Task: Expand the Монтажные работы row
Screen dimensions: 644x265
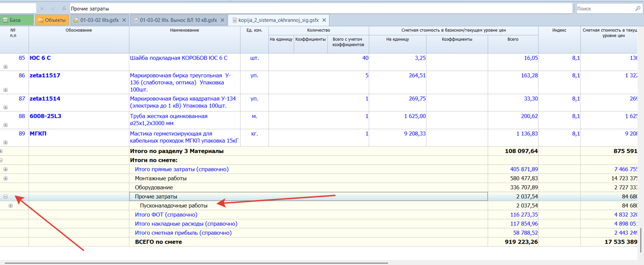Action: [6, 178]
